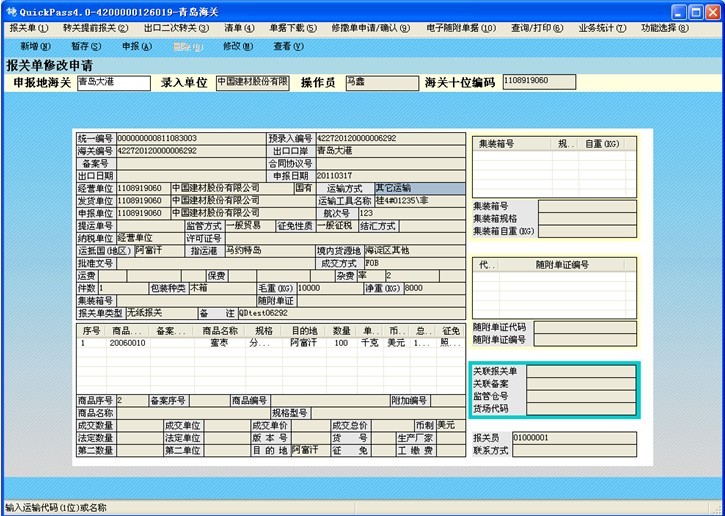Open the 功能选择 menu
Image resolution: width=725 pixels, height=516 pixels.
pyautogui.click(x=665, y=28)
